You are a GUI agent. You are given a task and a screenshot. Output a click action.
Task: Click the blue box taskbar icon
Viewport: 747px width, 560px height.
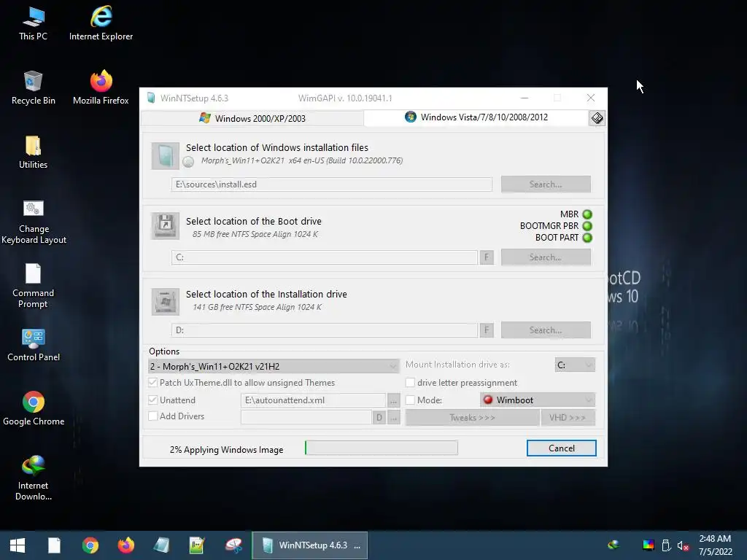pos(161,545)
